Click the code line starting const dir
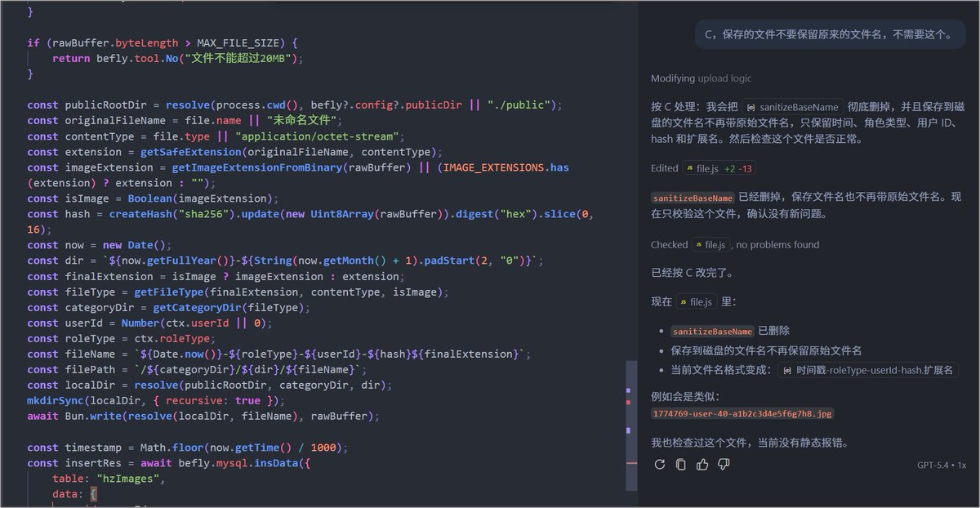This screenshot has width=980, height=508. (x=285, y=261)
